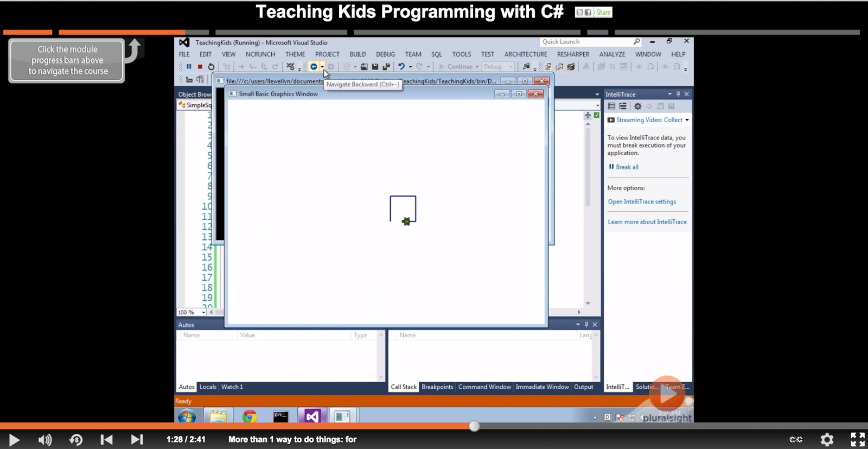Open the IntelliTrace window options dropdown

669,94
